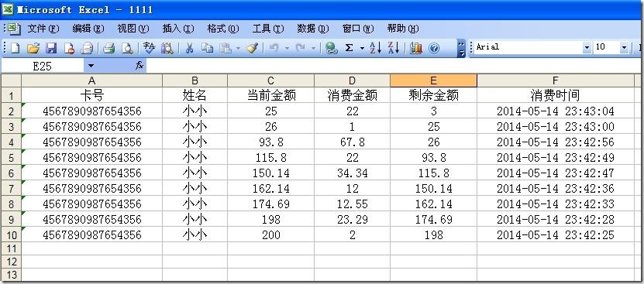
Task: Open the 工具(T) menu
Action: point(268,29)
